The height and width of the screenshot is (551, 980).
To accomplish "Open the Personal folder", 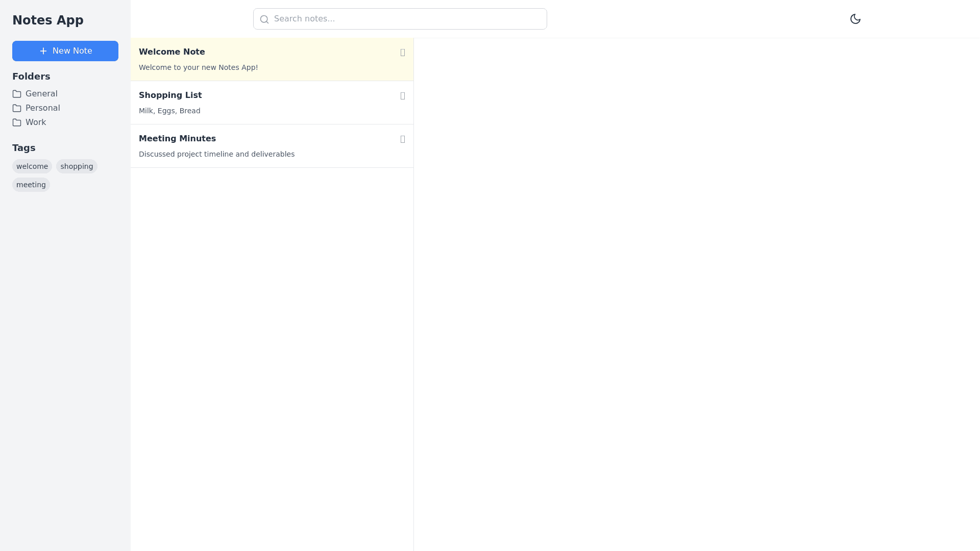I will point(43,108).
